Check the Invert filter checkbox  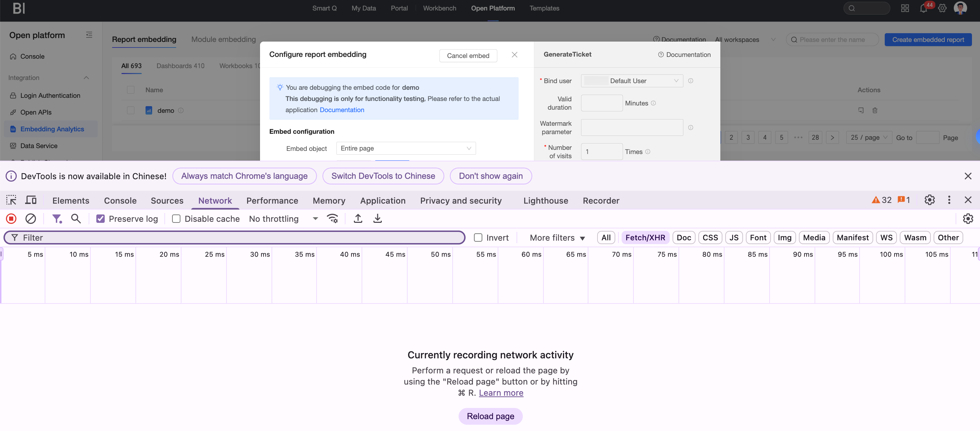tap(478, 238)
